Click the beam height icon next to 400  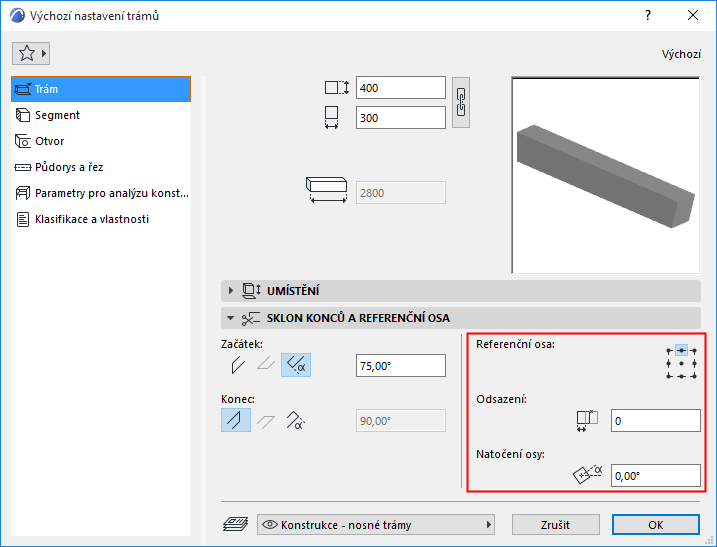pyautogui.click(x=337, y=87)
